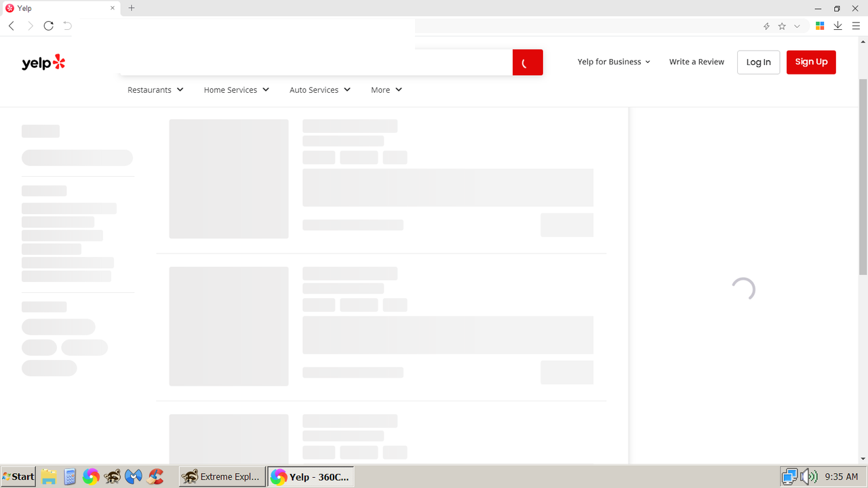This screenshot has height=488, width=868.
Task: Switch to the Extreme Expl... taskbar window
Action: [222, 476]
